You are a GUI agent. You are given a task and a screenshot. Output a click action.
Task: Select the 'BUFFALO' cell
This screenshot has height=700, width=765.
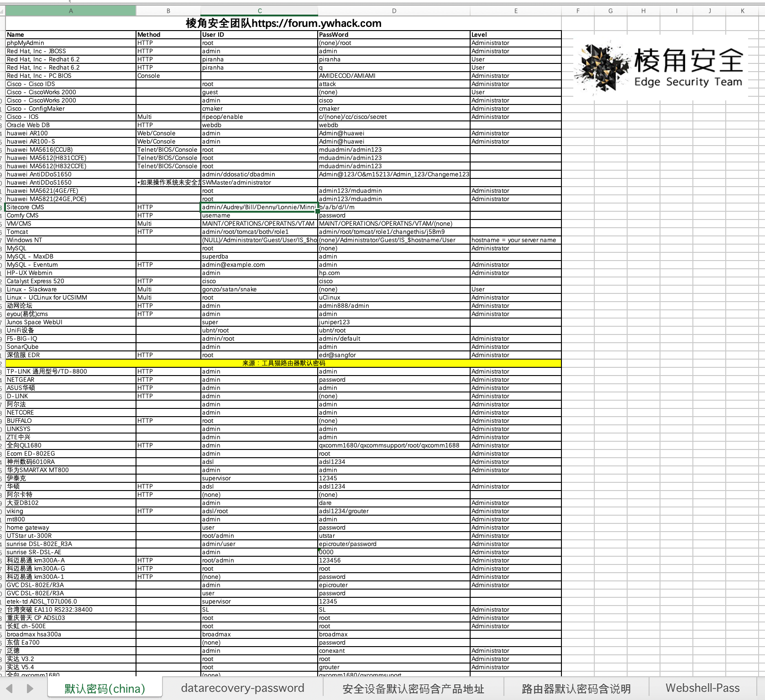pos(71,421)
